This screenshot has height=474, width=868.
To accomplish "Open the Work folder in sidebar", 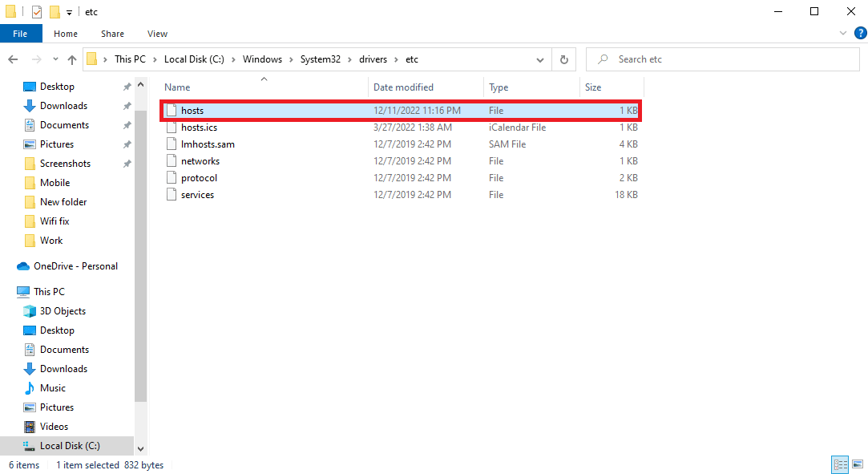I will point(51,241).
